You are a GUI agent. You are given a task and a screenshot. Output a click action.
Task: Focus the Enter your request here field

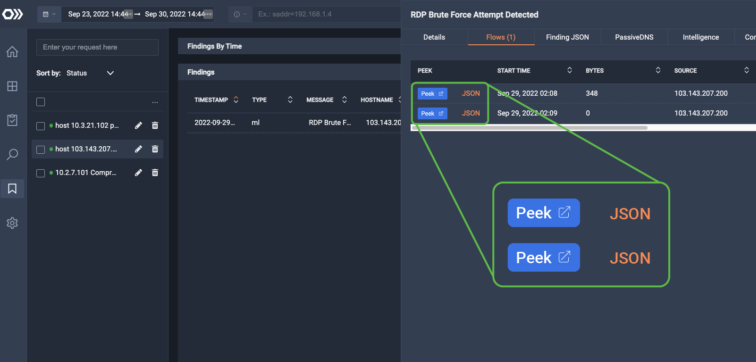(97, 47)
